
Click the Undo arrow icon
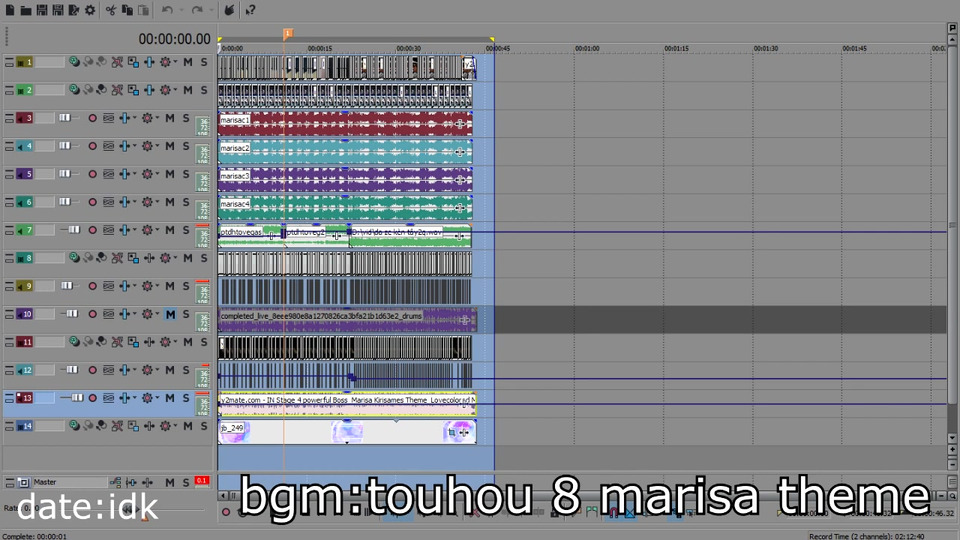click(167, 10)
